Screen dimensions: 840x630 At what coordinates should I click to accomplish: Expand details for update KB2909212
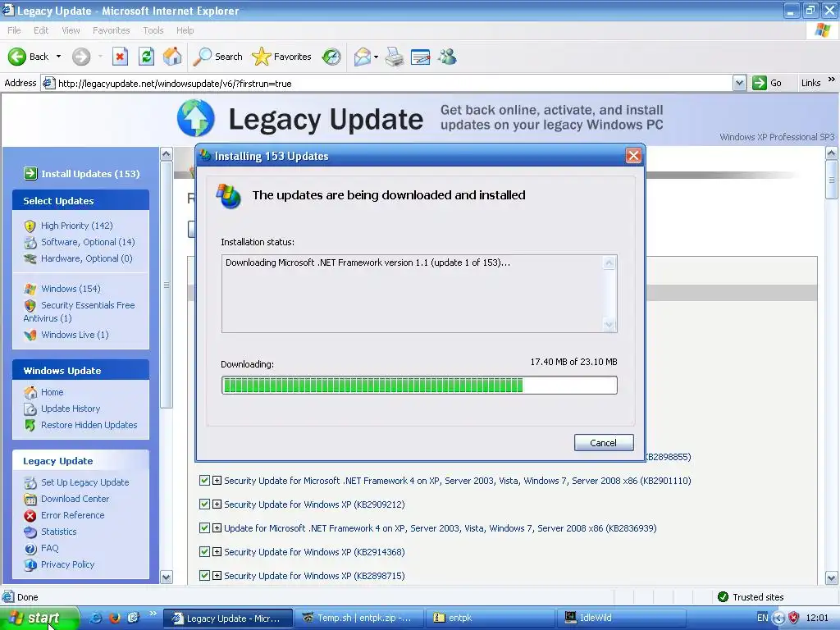tap(217, 504)
